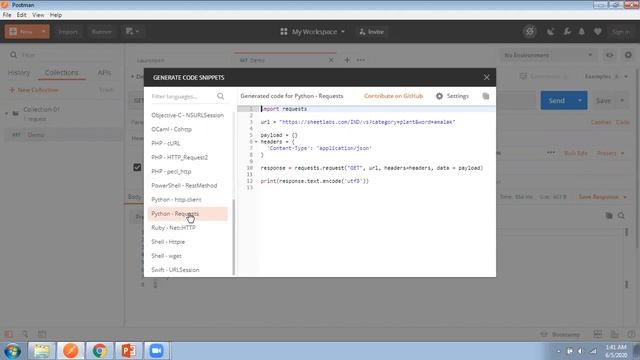640x360 pixels.
Task: Open the wrench settings icon
Action: (567, 31)
